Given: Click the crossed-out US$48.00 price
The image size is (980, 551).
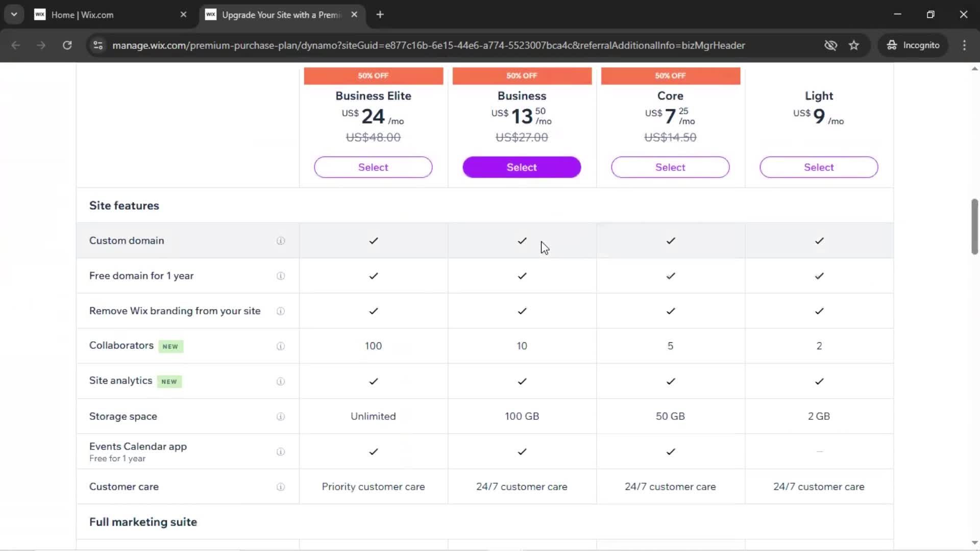Looking at the screenshot, I should 373,137.
